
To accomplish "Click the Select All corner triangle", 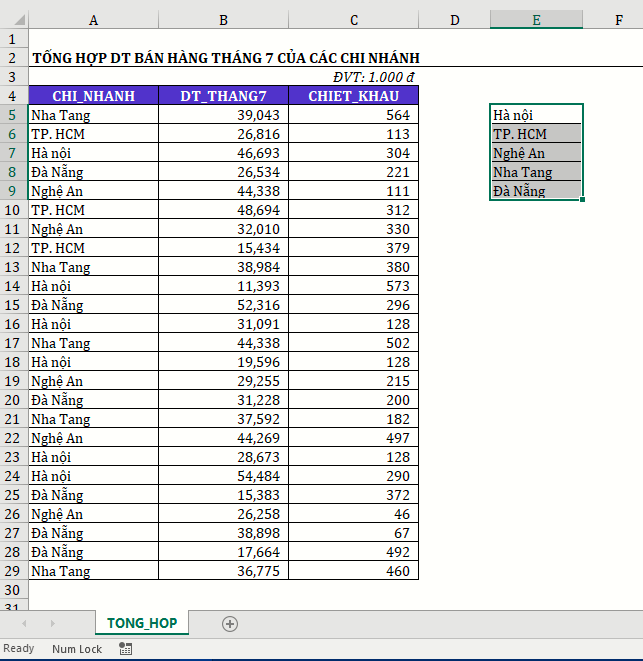I will point(14,20).
